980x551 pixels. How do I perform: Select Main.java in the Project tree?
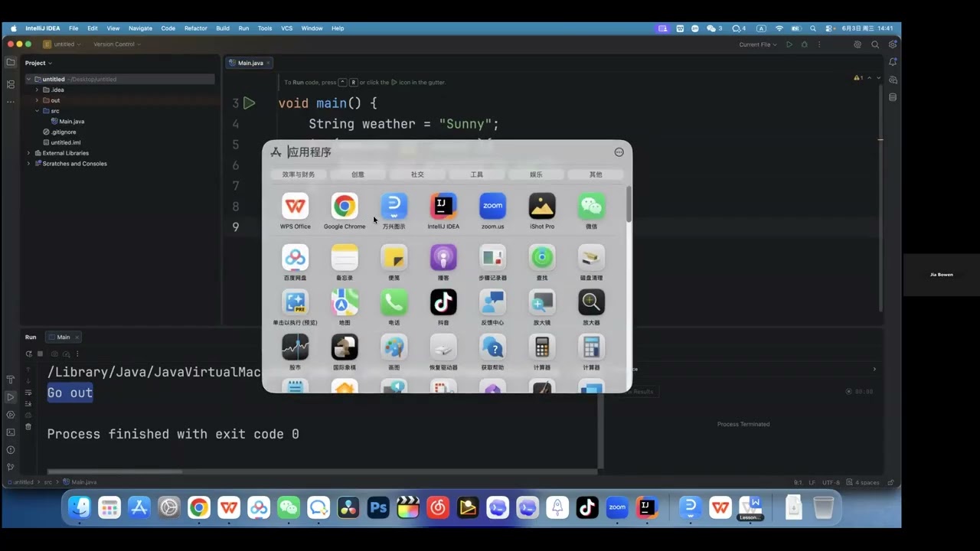coord(71,122)
